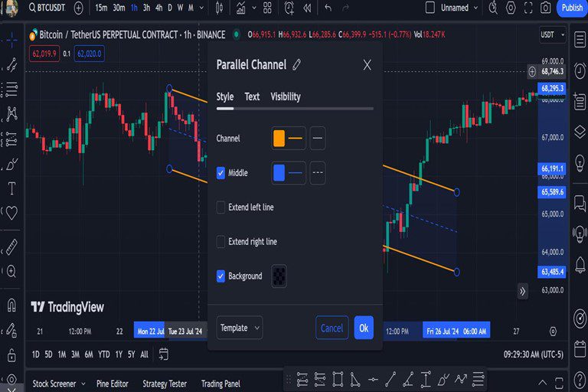
Task: Open go-to-date calendar icon
Action: tap(164, 354)
